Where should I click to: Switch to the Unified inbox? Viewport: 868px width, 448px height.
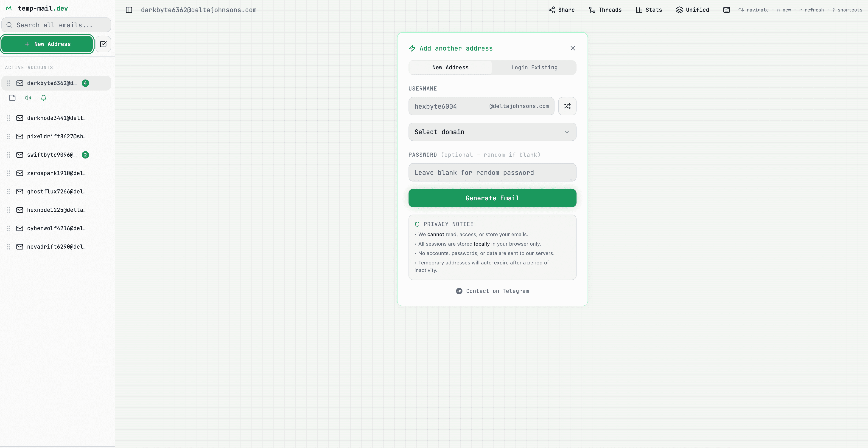[x=692, y=10]
